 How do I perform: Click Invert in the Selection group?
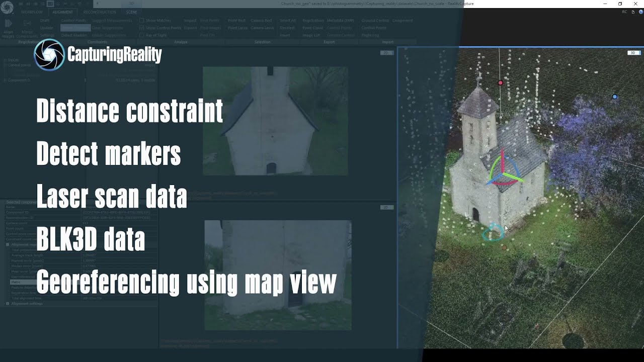(x=285, y=35)
